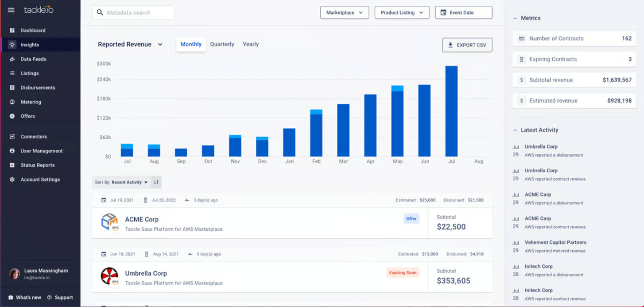The height and width of the screenshot is (307, 644).
Task: Open the Product Listing dropdown
Action: tap(402, 13)
